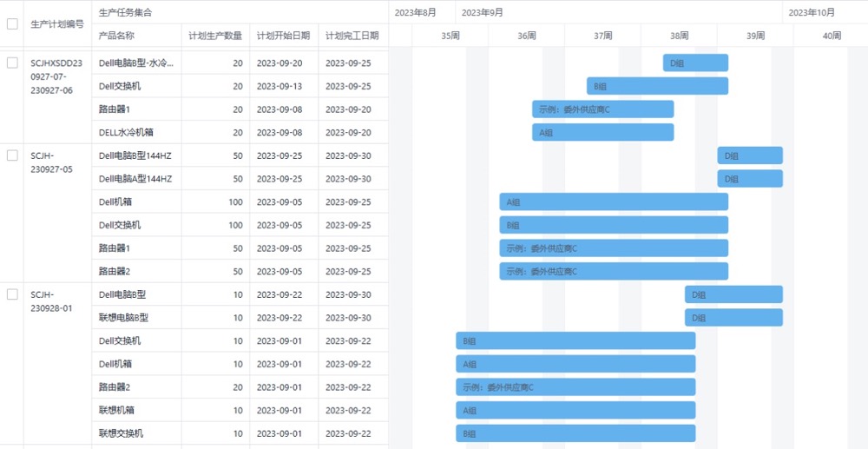This screenshot has width=868, height=449.
Task: Click the 40周 week header
Action: 831,36
